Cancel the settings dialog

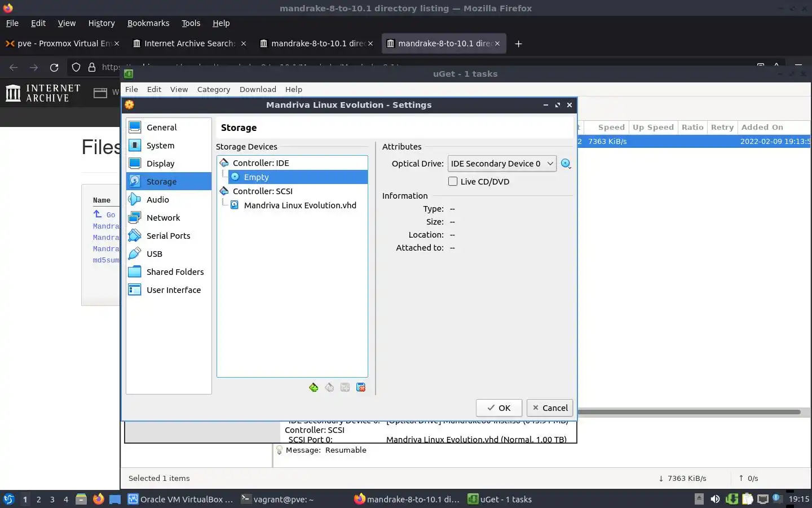pyautogui.click(x=550, y=408)
